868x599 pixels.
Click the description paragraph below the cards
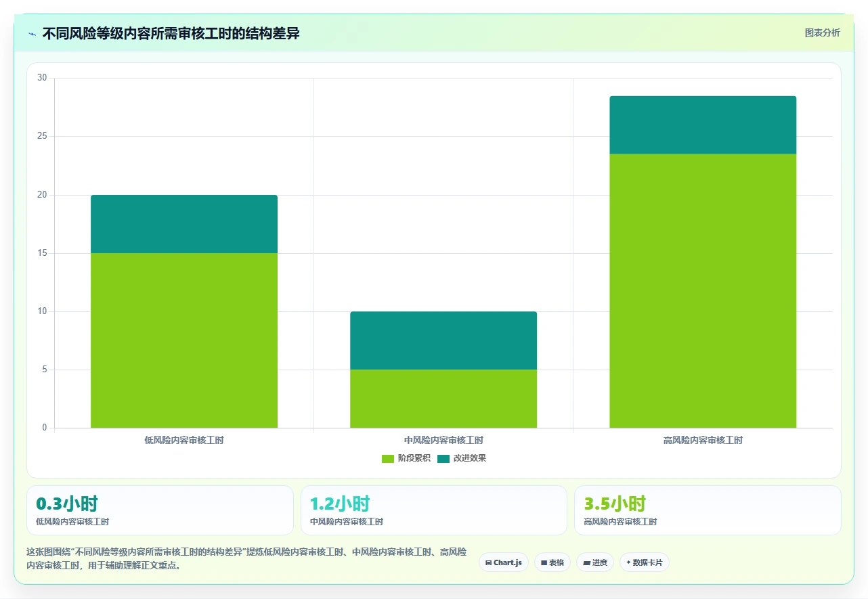(x=246, y=558)
